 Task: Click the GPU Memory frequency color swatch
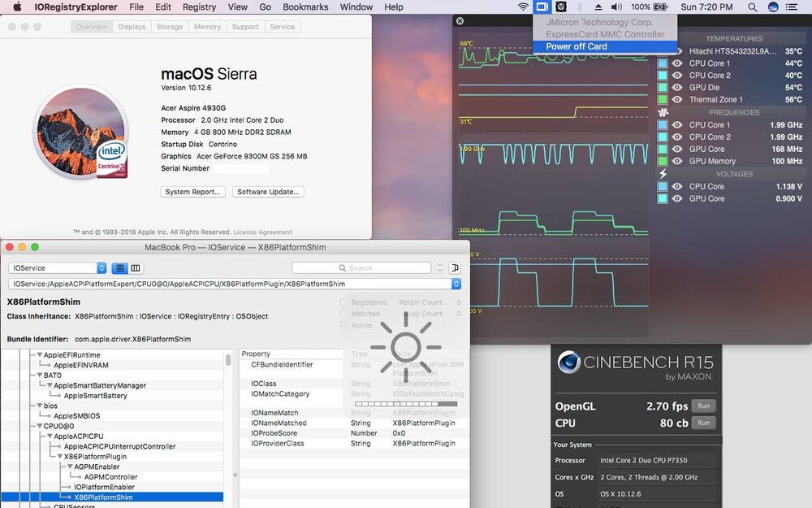(x=663, y=162)
